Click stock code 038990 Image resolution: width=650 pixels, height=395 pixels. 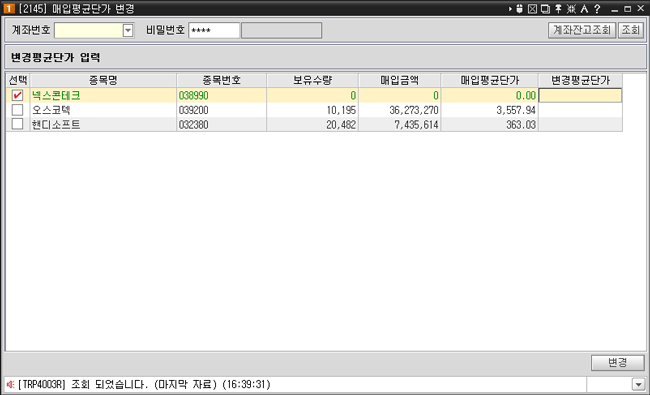(194, 96)
